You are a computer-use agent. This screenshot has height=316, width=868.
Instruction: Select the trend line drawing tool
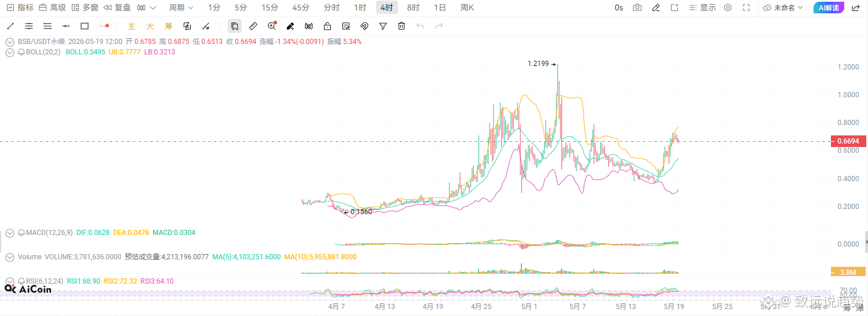click(10, 26)
